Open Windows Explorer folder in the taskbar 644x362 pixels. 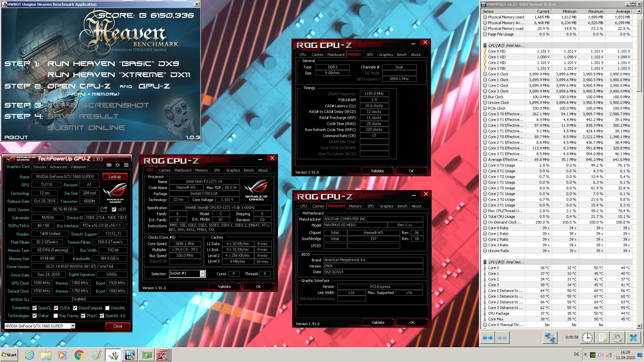pos(46,355)
